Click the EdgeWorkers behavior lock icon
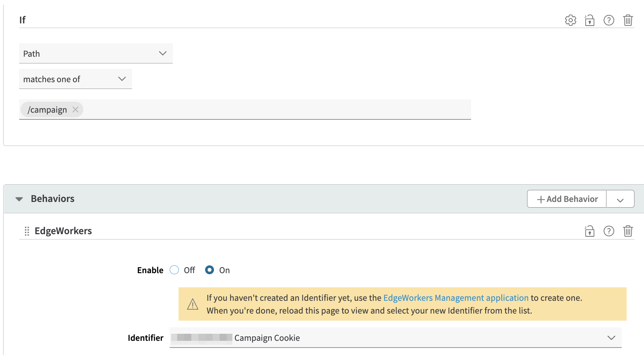The height and width of the screenshot is (355, 644). click(x=589, y=231)
